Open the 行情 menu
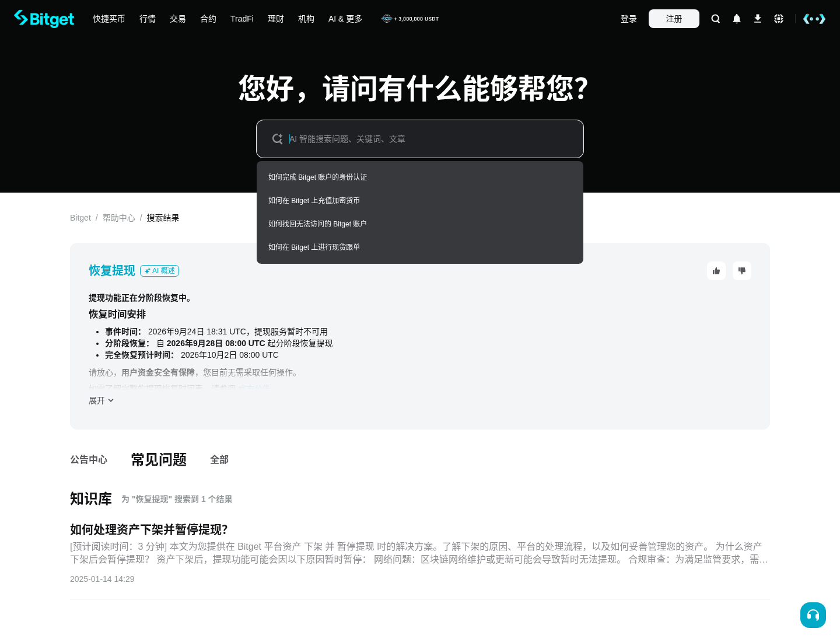This screenshot has width=840, height=642. click(x=148, y=19)
